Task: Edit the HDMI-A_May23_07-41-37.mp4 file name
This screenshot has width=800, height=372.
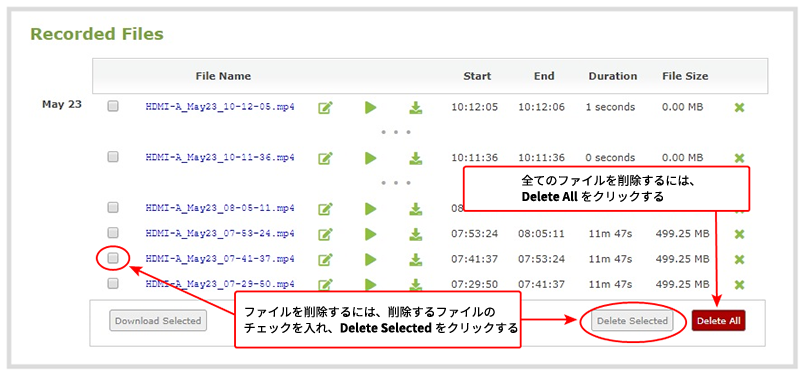Action: click(325, 259)
